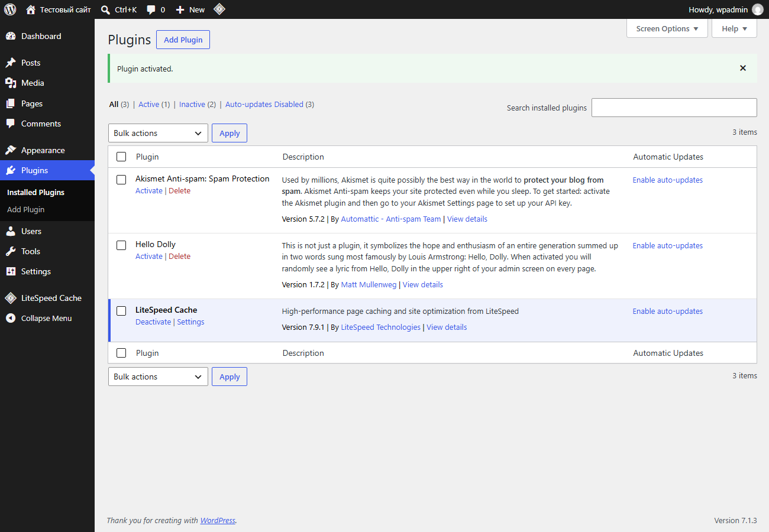Click the Collapse Menu arrow icon
Screen dimensions: 769x532
[11, 318]
